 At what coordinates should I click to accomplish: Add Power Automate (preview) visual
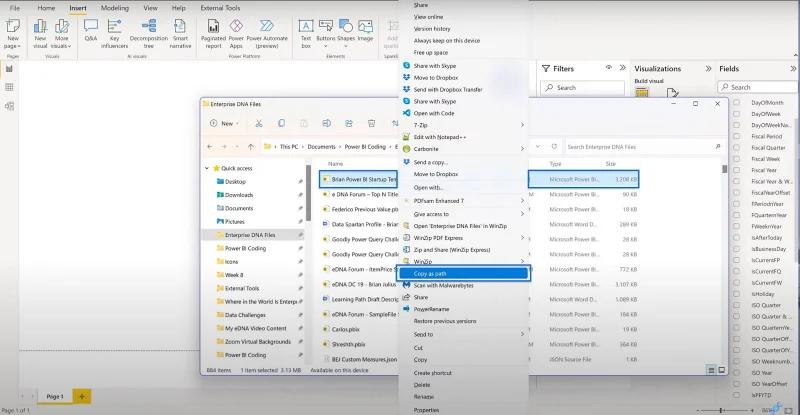[267, 26]
